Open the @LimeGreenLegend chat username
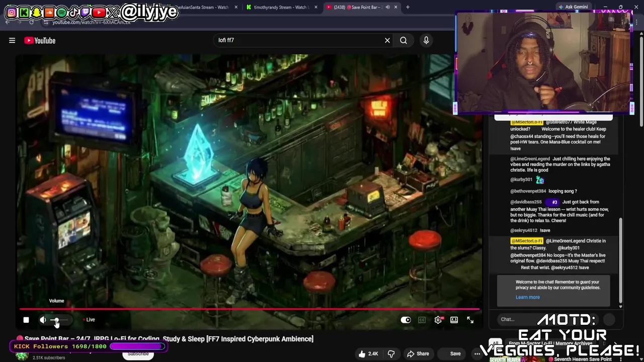644x362 pixels. [x=530, y=159]
